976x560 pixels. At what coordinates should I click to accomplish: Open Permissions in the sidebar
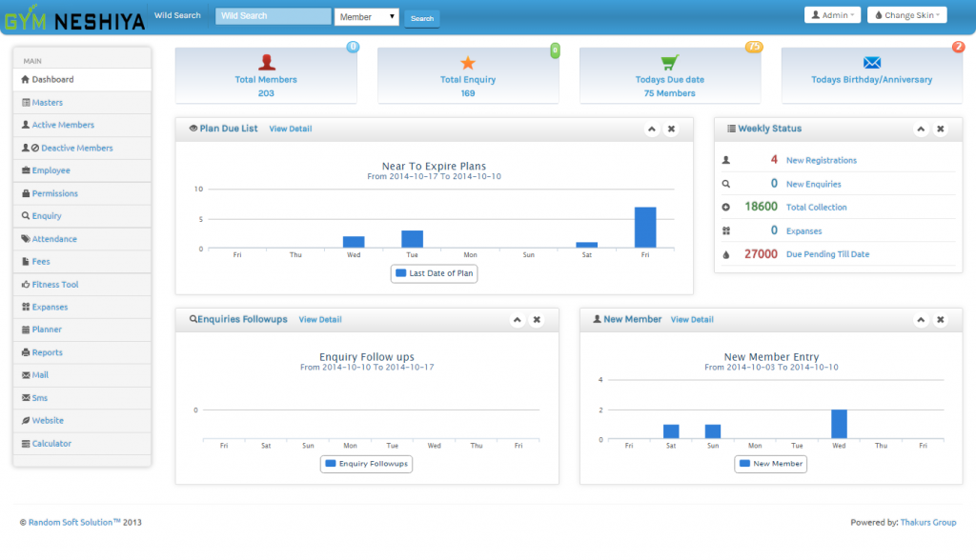[x=82, y=193]
